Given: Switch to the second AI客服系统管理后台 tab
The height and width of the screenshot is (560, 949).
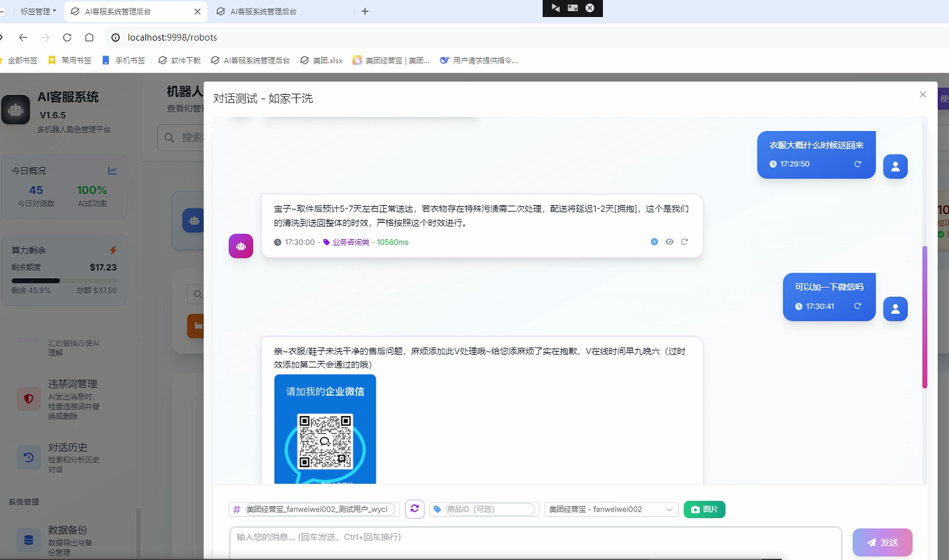Looking at the screenshot, I should pyautogui.click(x=263, y=11).
